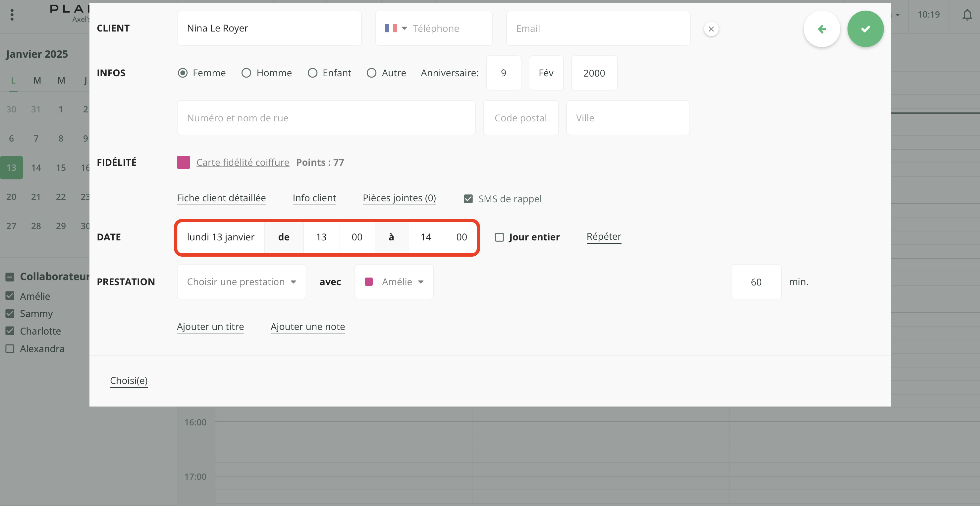Expand the phone country selector dropdown
Viewport: 980px width, 506px height.
coord(405,28)
